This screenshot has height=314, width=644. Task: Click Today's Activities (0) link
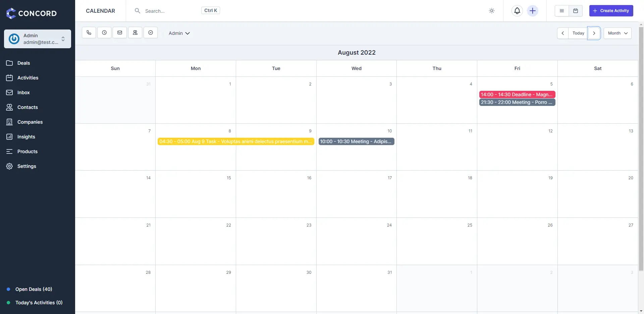pos(39,303)
